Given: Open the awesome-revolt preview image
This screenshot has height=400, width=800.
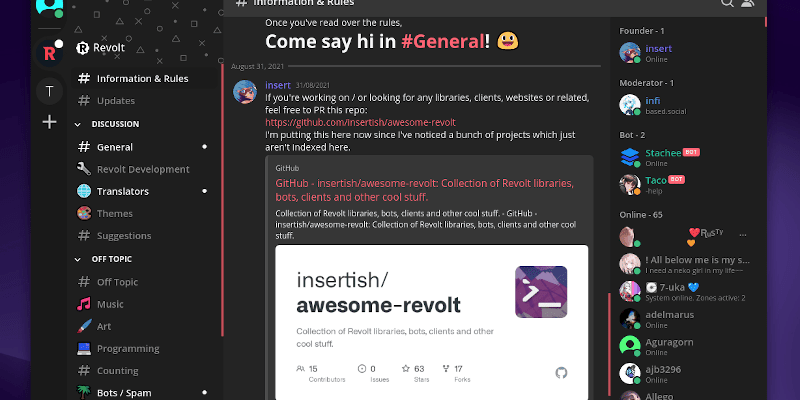Looking at the screenshot, I should click(x=432, y=322).
